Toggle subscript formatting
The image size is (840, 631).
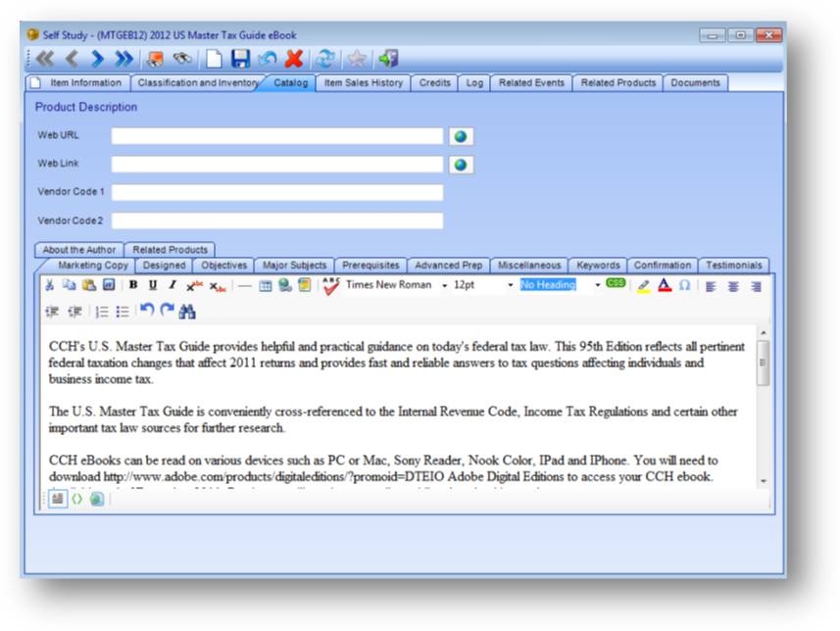click(218, 286)
